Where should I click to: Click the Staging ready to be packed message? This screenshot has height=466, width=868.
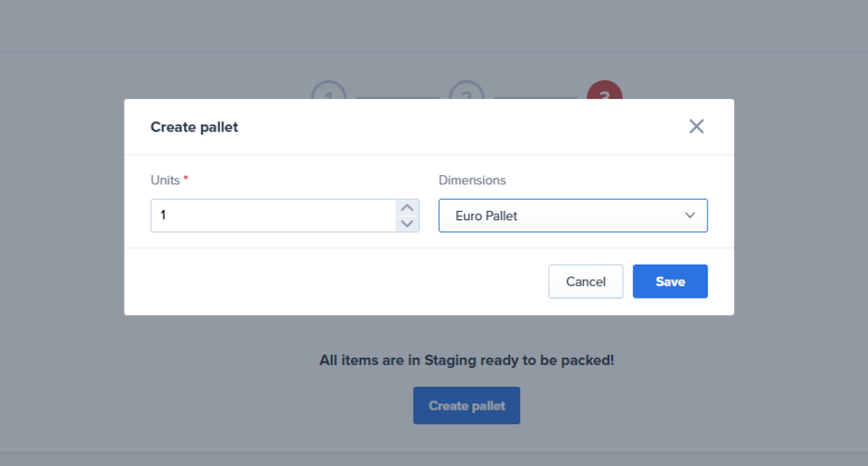466,360
